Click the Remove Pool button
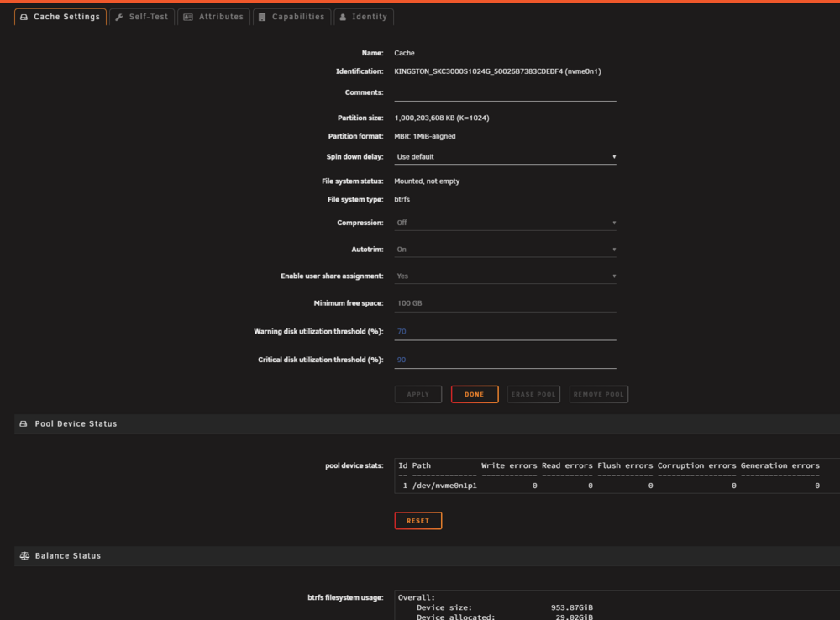 tap(598, 394)
